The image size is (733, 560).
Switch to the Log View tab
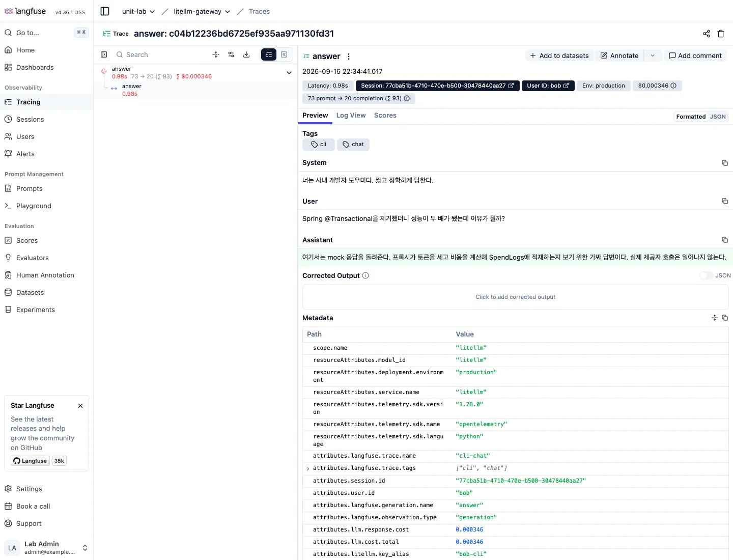tap(351, 116)
